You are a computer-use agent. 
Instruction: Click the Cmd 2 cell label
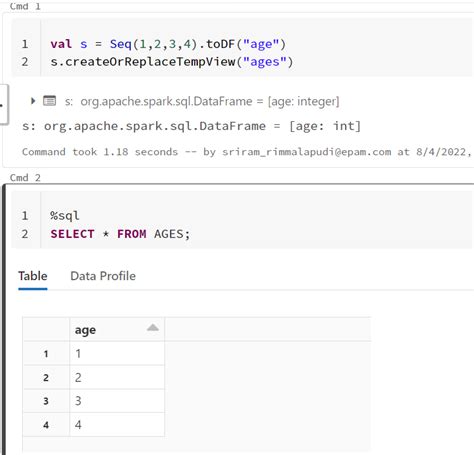pyautogui.click(x=25, y=178)
